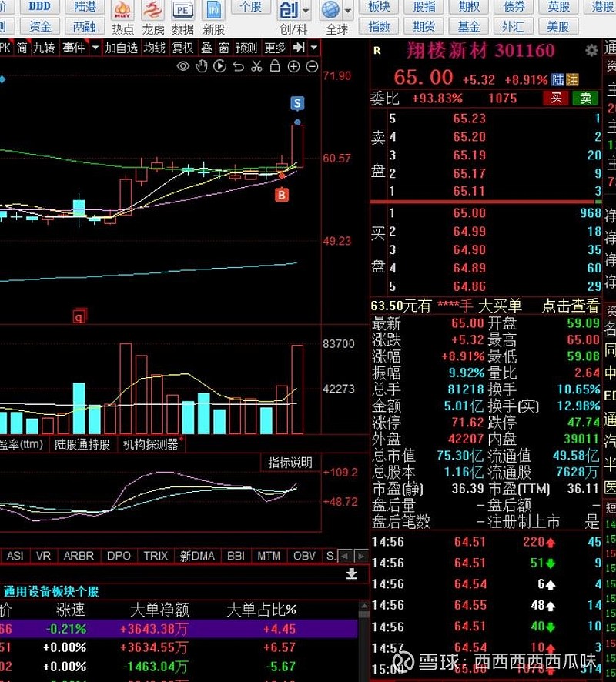This screenshot has height=682, width=616.
Task: Start chart replay with the play icon
Action: [x=219, y=66]
